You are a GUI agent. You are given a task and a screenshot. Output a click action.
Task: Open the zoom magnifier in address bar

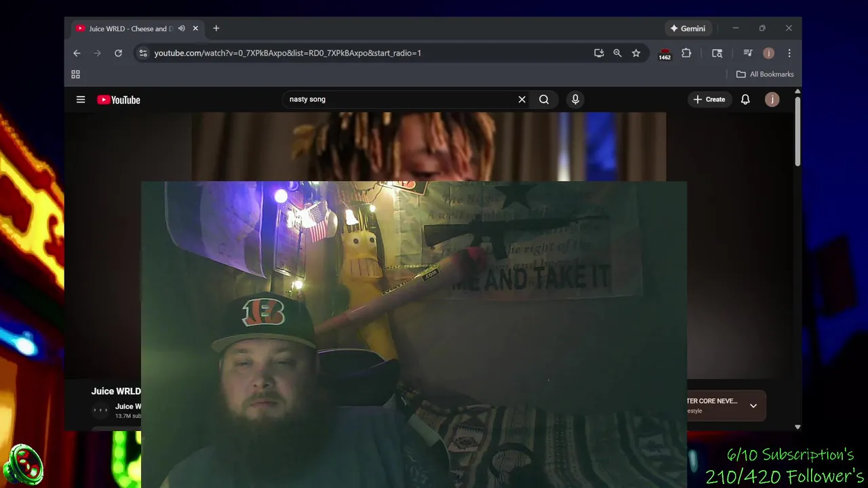(617, 53)
